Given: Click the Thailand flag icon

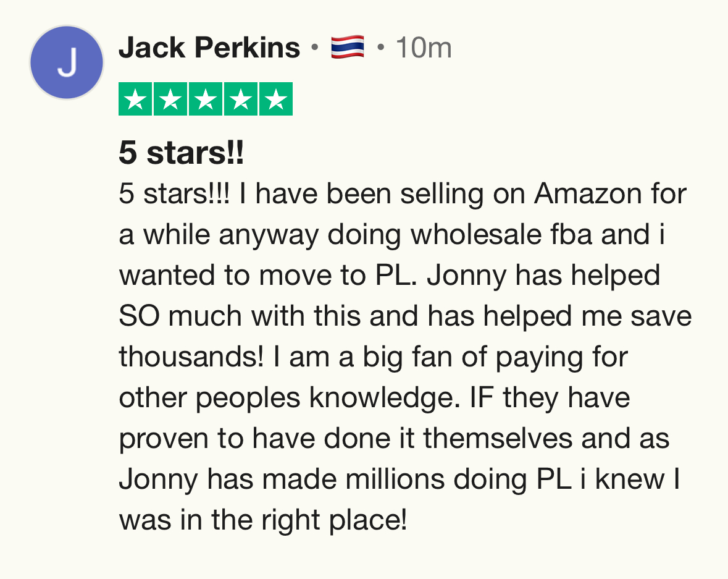Looking at the screenshot, I should click(x=347, y=47).
